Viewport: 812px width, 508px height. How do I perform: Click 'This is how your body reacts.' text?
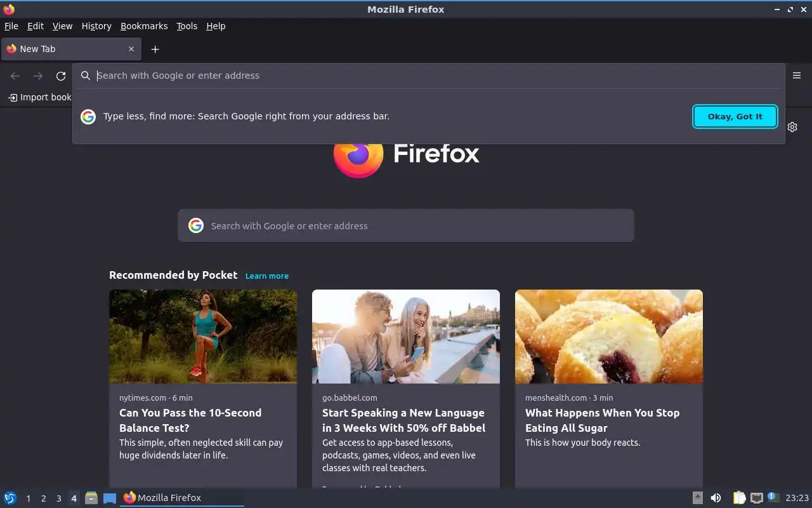click(582, 443)
